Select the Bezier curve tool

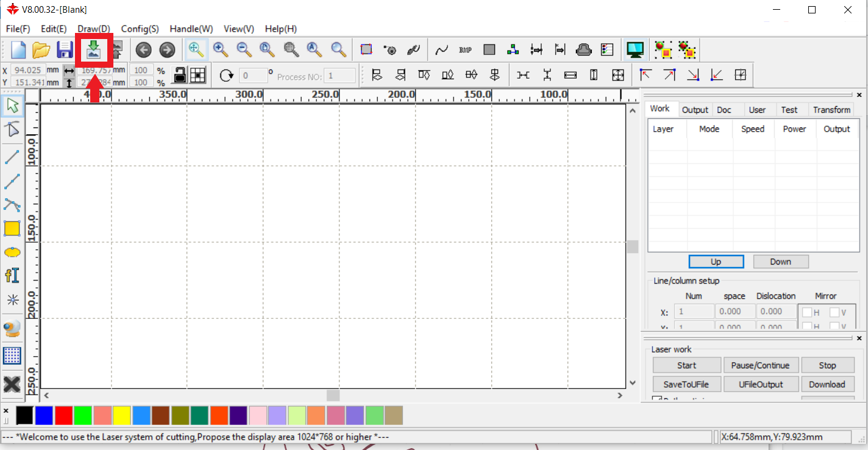pos(12,205)
